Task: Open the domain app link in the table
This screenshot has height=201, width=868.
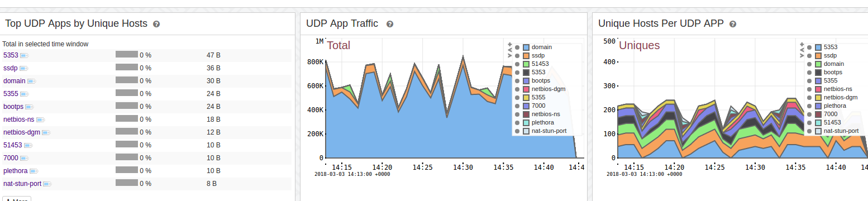Action: point(15,81)
